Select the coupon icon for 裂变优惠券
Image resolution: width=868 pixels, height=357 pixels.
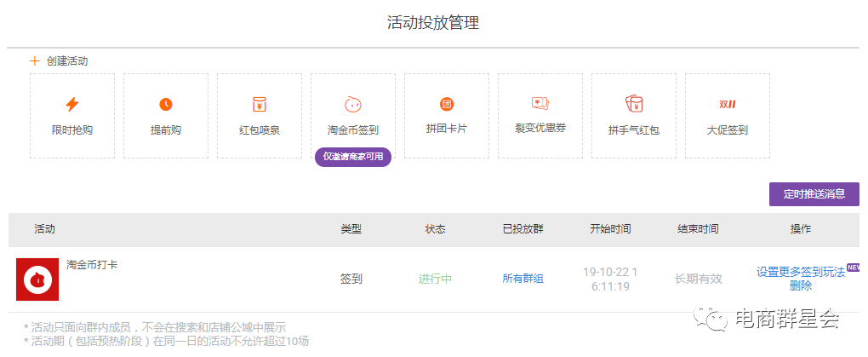540,103
